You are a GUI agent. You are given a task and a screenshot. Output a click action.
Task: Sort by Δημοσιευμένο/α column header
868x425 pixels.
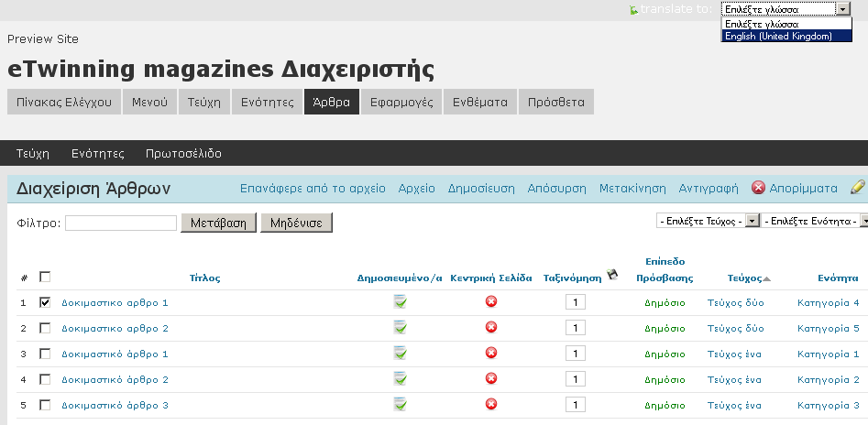400,278
